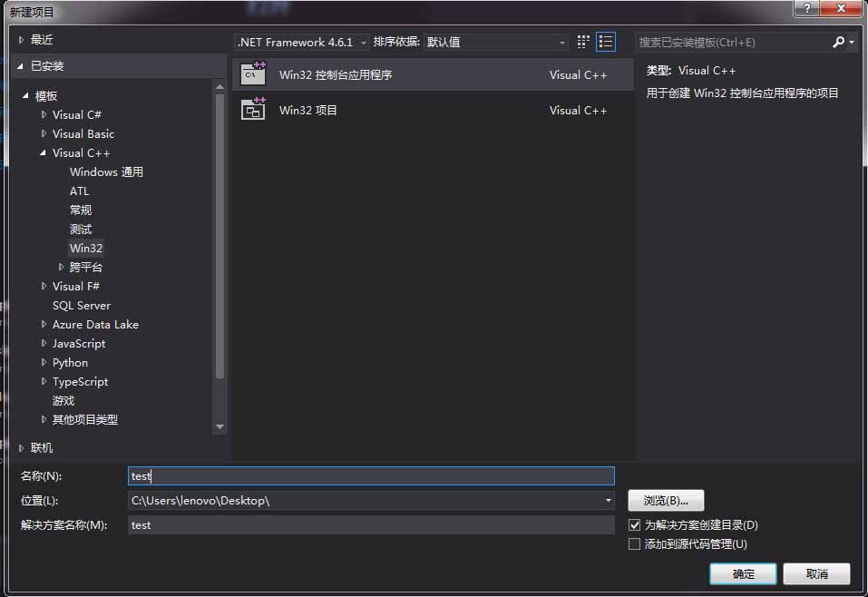Select SQL Server in template tree

pos(82,305)
